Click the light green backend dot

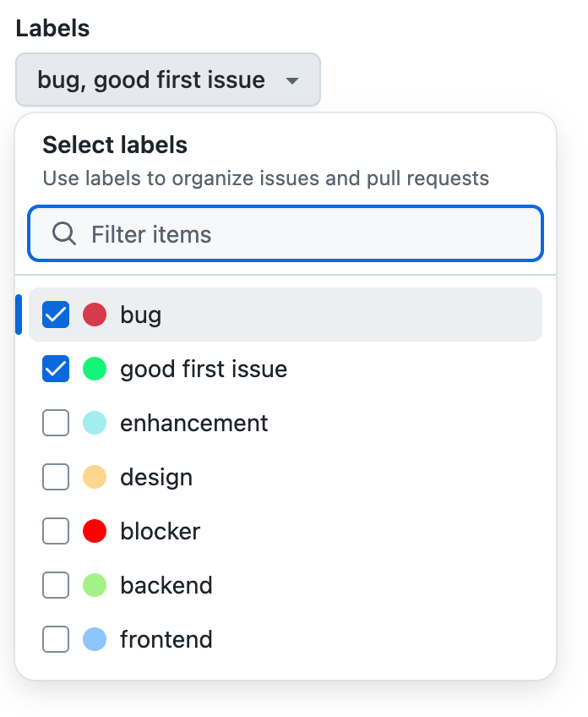coord(95,585)
